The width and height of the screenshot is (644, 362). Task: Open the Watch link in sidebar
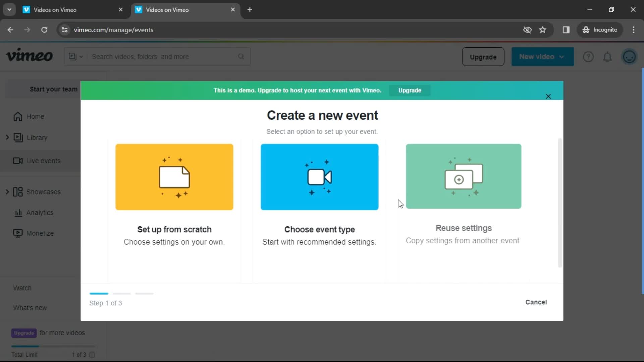(x=22, y=288)
